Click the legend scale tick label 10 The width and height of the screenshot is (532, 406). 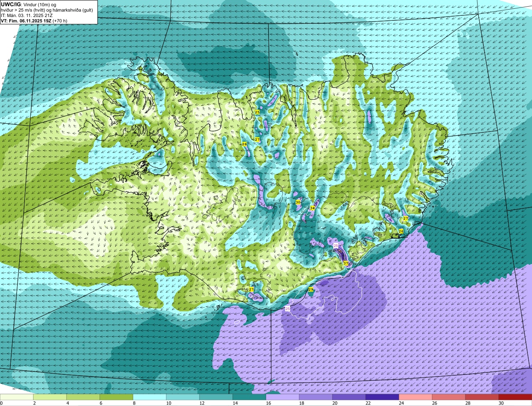[168, 403]
